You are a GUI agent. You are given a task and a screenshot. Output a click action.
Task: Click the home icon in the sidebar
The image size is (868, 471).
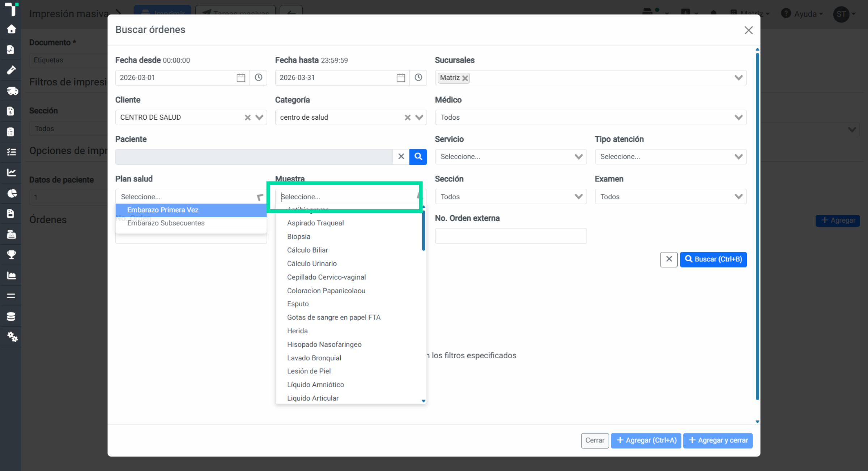(x=11, y=29)
